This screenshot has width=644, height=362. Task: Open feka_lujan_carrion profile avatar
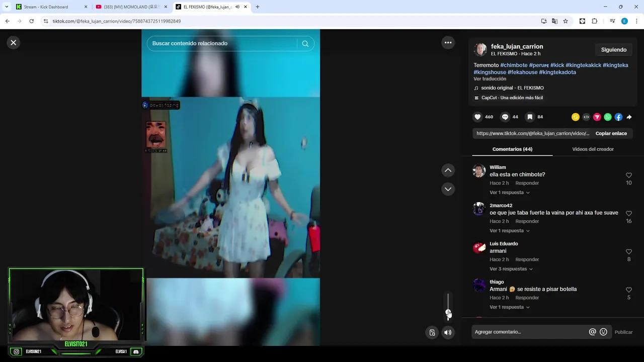480,49
